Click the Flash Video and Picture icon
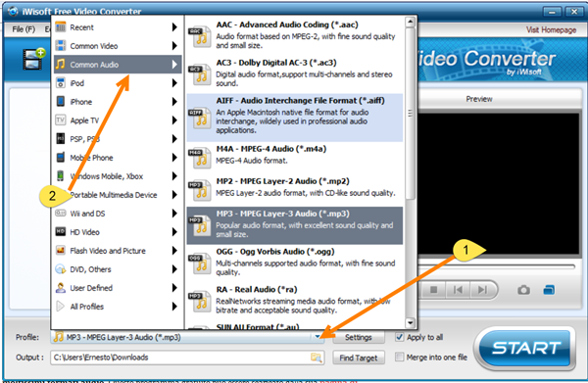This screenshot has width=588, height=383. [61, 251]
